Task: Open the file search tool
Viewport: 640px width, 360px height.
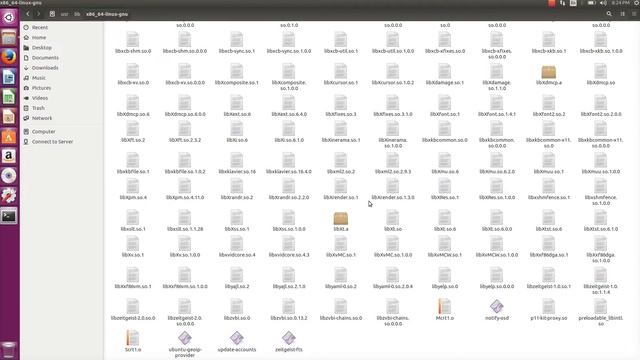Action: pyautogui.click(x=609, y=14)
